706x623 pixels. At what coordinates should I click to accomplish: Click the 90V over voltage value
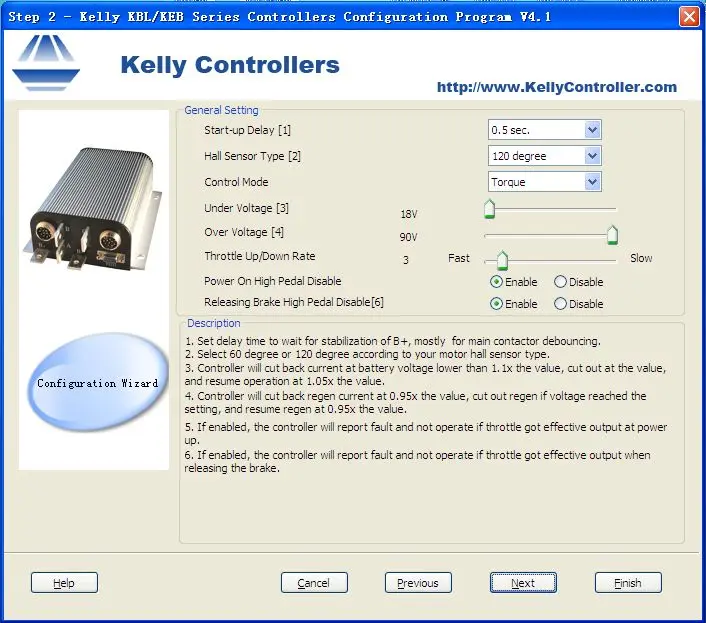pos(408,237)
